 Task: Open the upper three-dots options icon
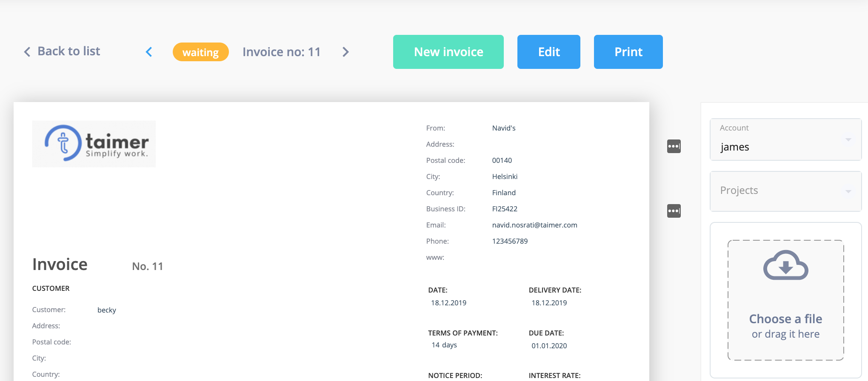(x=674, y=146)
